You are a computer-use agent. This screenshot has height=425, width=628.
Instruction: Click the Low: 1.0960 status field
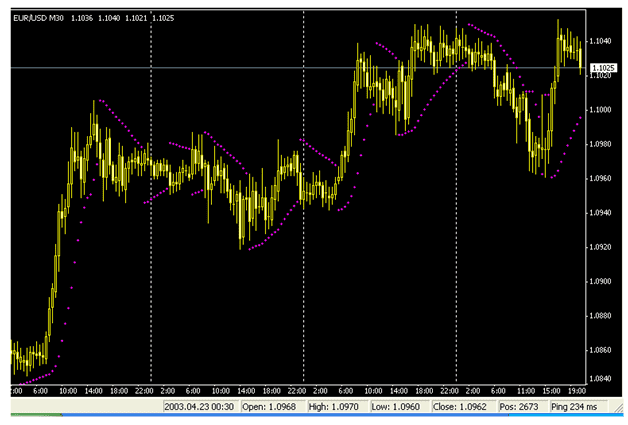(x=398, y=407)
